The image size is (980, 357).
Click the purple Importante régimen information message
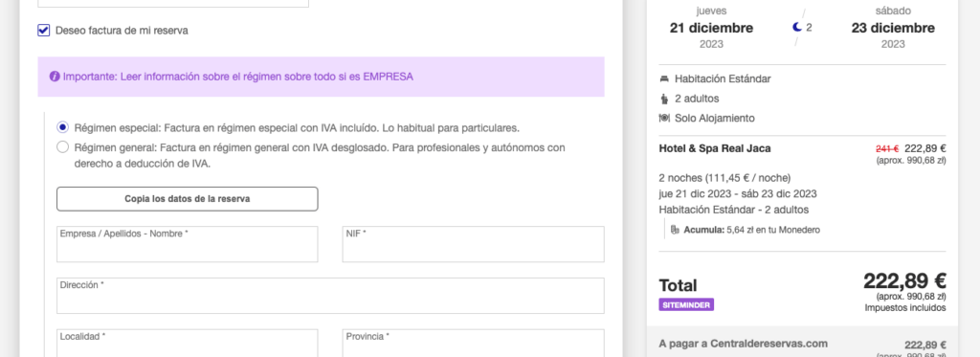pyautogui.click(x=322, y=77)
